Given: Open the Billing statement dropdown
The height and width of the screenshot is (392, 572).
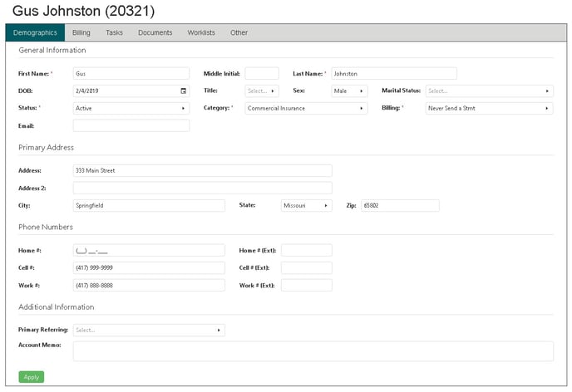Looking at the screenshot, I should click(x=489, y=108).
